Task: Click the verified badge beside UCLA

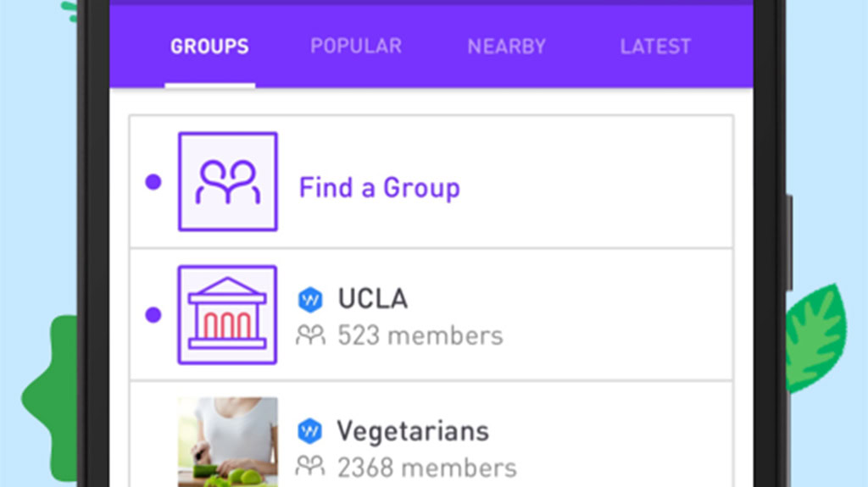Action: 310,299
